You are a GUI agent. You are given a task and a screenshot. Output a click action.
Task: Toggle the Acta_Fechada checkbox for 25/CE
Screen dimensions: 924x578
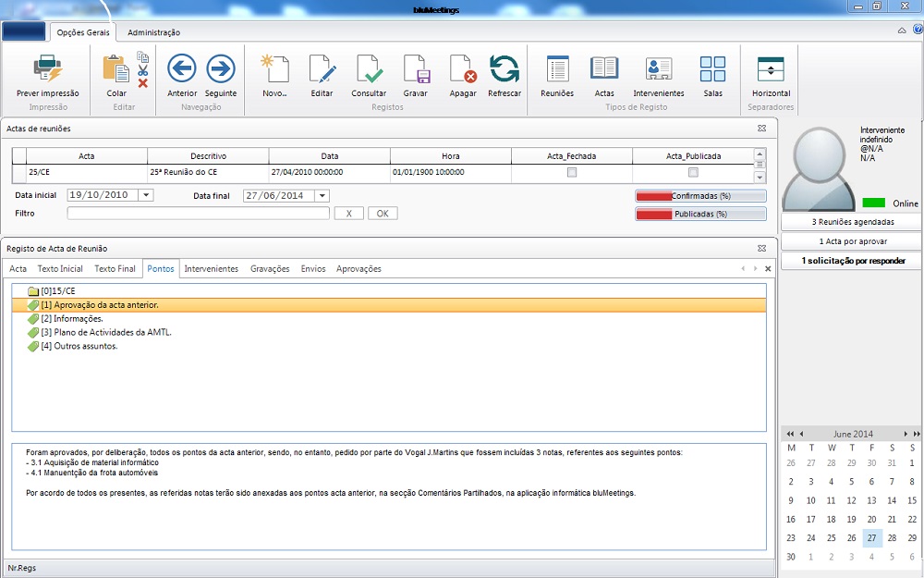tap(572, 172)
